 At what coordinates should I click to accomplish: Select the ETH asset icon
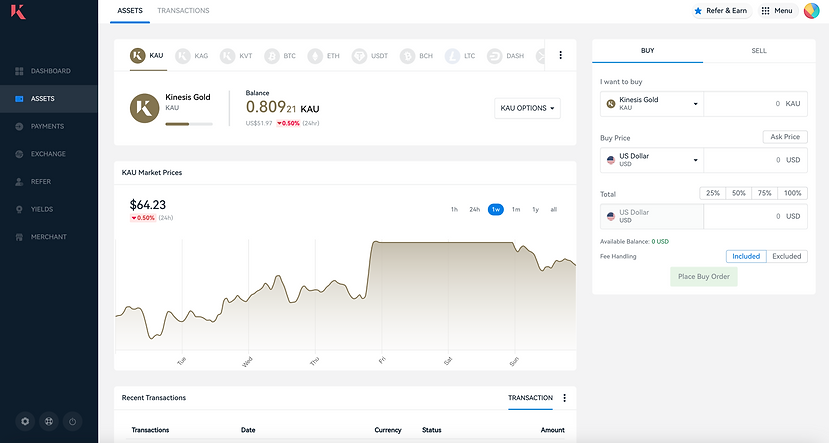click(x=316, y=56)
